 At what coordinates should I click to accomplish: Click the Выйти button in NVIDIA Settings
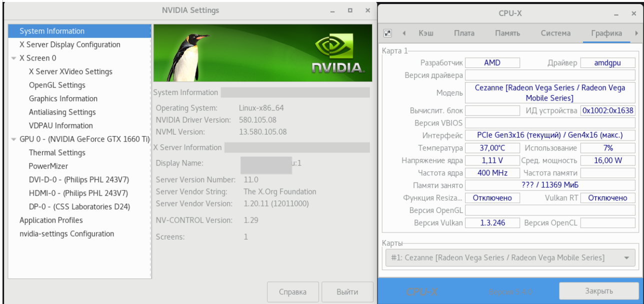tap(347, 291)
